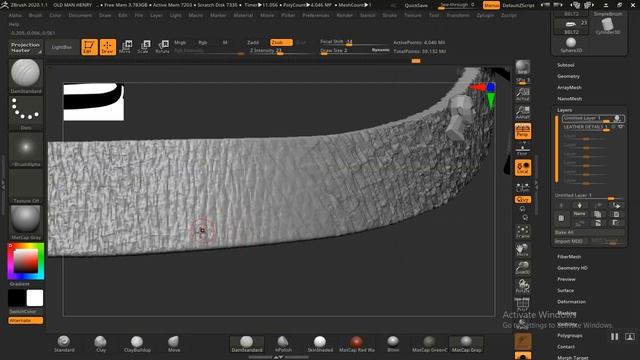Toggle Local symmetry button
640x360 pixels.
pos(523,168)
